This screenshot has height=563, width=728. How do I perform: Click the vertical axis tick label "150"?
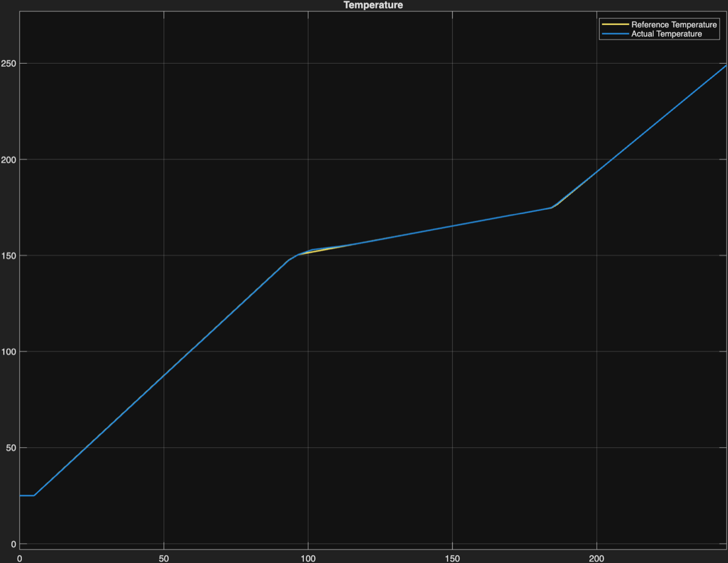(8, 255)
